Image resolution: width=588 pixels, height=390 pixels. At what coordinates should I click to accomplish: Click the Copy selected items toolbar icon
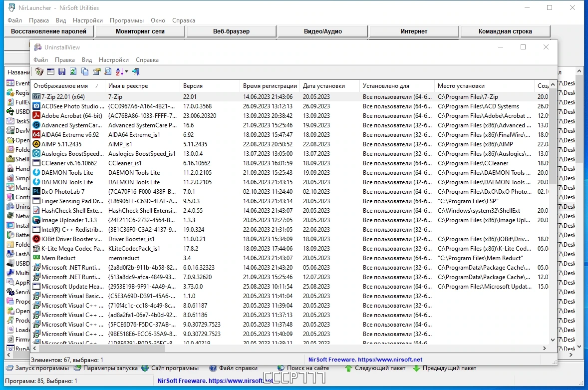coord(85,71)
